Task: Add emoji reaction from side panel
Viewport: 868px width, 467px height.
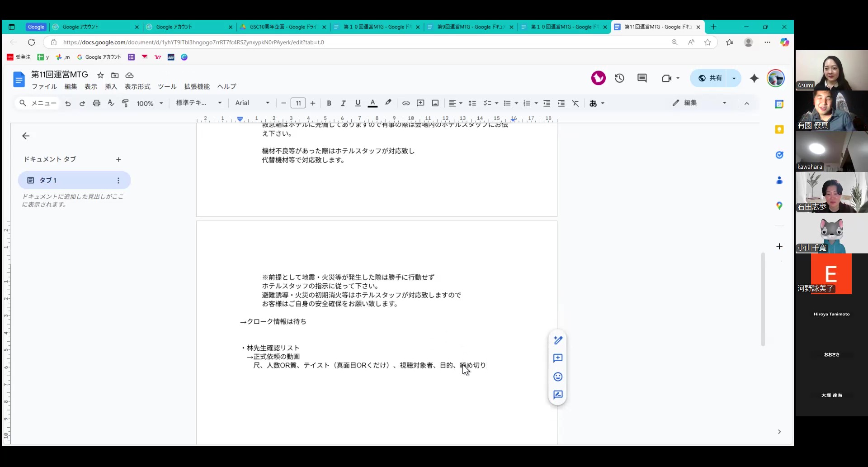Action: pyautogui.click(x=558, y=376)
